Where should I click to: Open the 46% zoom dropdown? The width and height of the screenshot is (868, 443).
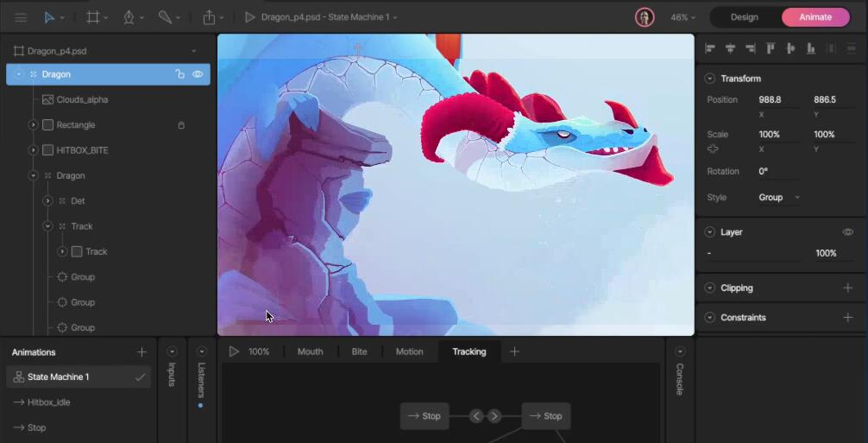click(x=682, y=17)
